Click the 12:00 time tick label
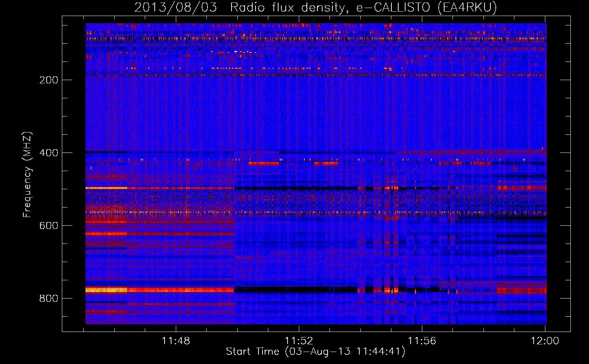589x364 pixels. pyautogui.click(x=545, y=341)
